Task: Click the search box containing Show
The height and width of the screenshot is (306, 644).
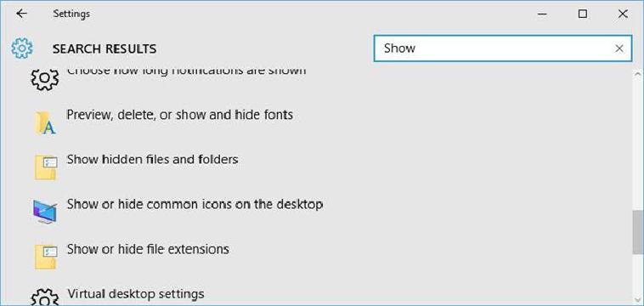Action: (x=503, y=48)
